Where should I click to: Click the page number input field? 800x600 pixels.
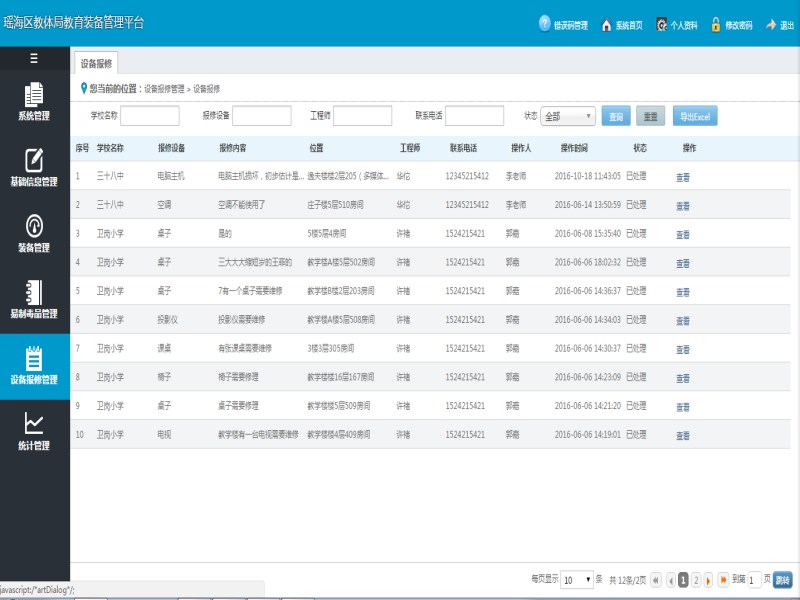pos(754,580)
